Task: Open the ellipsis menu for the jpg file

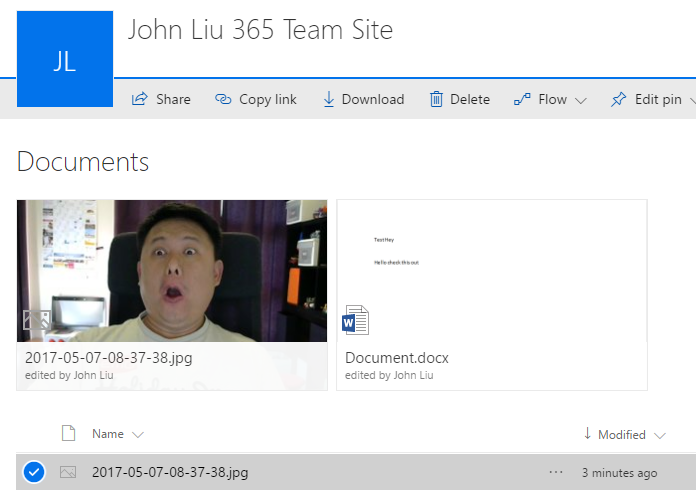Action: tap(556, 472)
